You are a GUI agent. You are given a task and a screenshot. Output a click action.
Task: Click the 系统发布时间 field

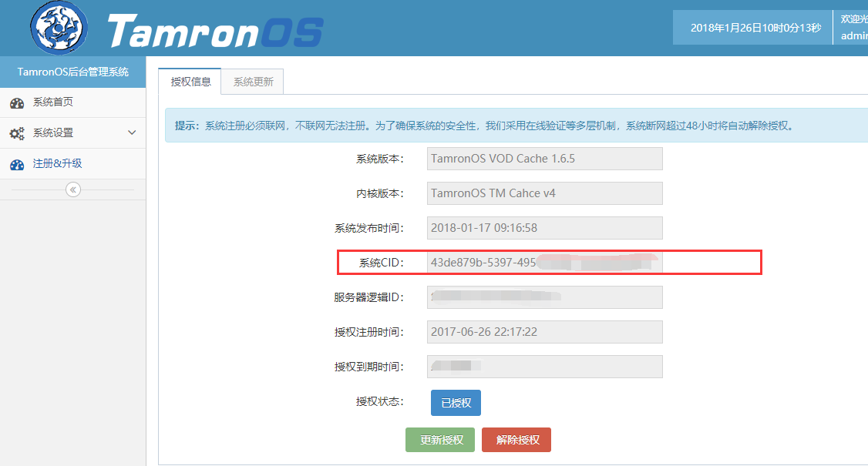pos(545,228)
